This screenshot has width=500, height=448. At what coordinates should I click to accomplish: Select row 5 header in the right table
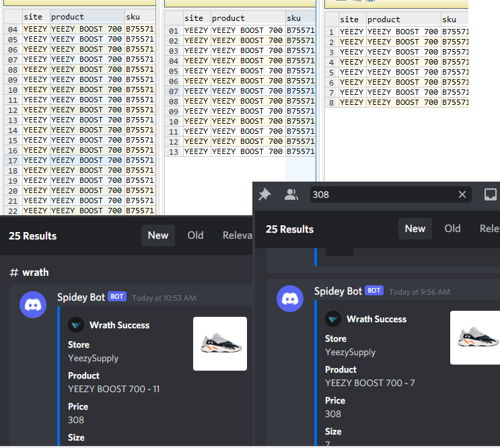[332, 73]
